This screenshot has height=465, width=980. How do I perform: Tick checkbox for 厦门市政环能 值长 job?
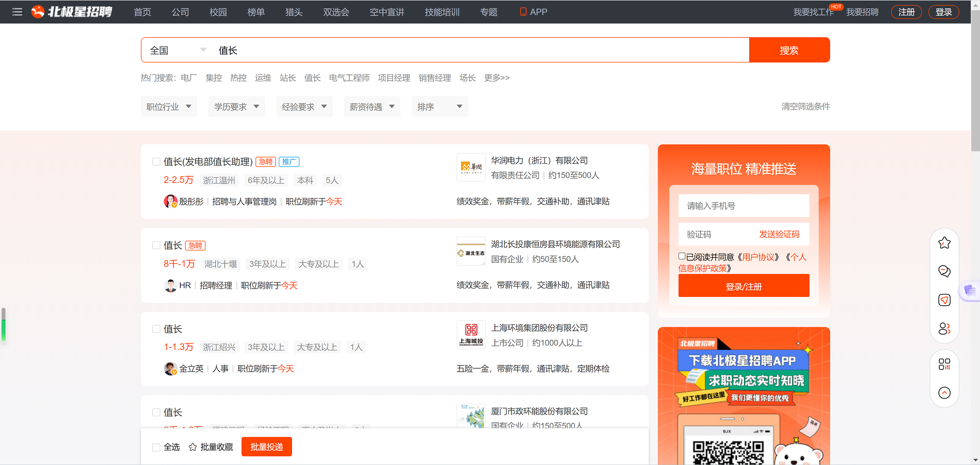coord(156,413)
